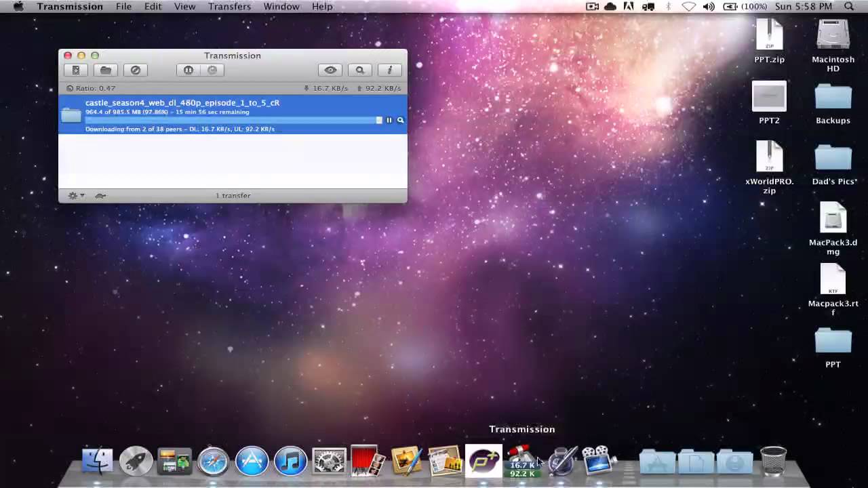
Task: Open the torrent Inspector info button
Action: coord(390,70)
